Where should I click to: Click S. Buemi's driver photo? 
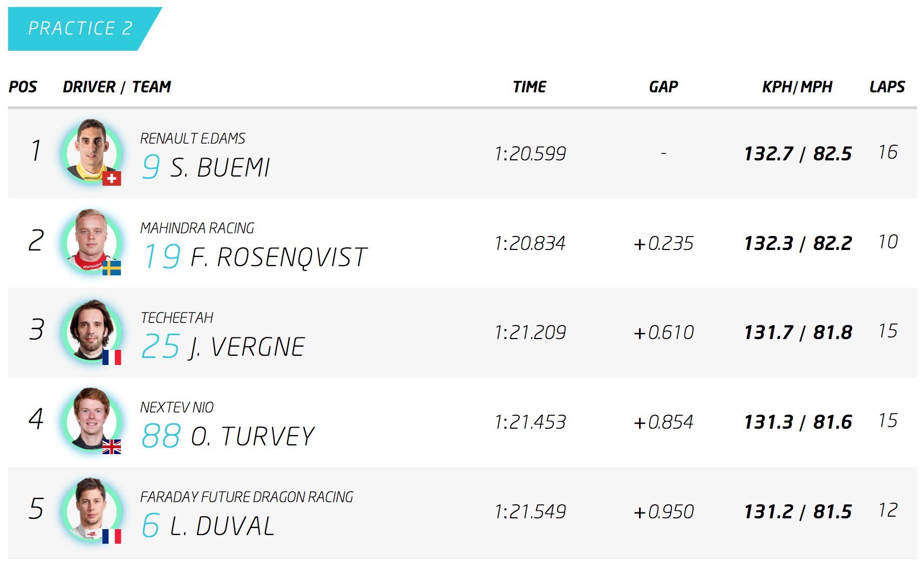point(91,151)
